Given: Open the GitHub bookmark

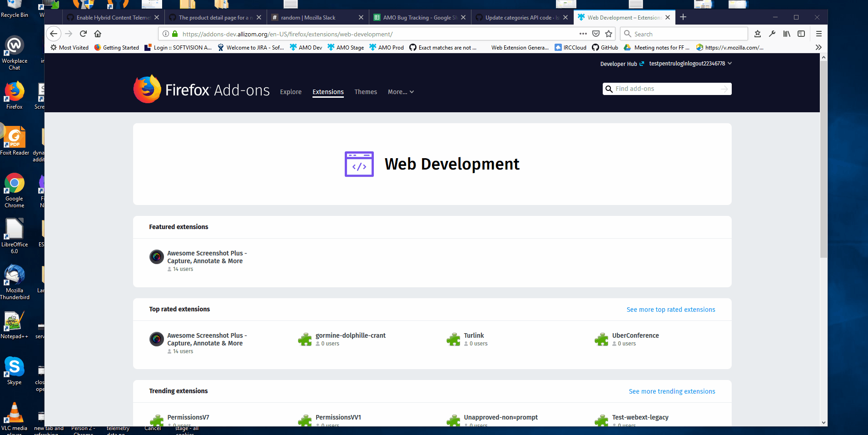Looking at the screenshot, I should coord(605,47).
